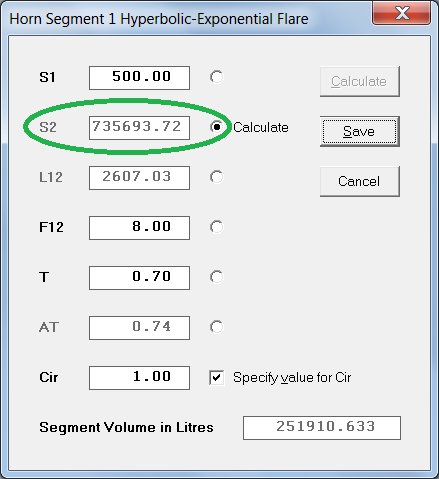This screenshot has height=479, width=439.
Task: Uncheck Specify value for Cir checkbox
Action: click(217, 378)
